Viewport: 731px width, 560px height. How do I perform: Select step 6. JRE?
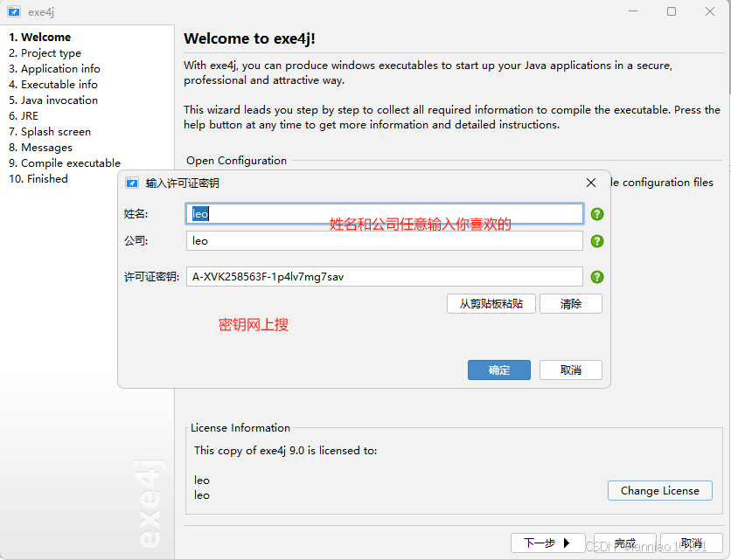pos(24,116)
